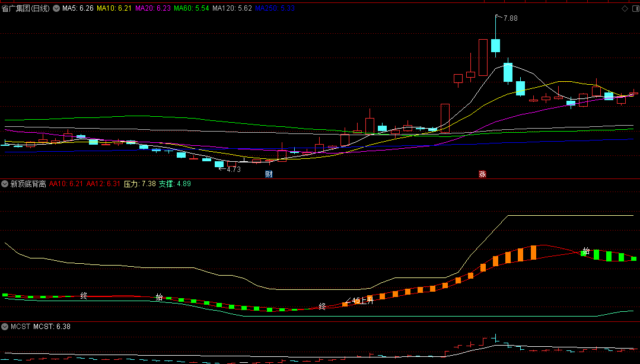Select the 省广集团(日线) stock title
Viewport: 640px width, 364px height.
[26, 8]
